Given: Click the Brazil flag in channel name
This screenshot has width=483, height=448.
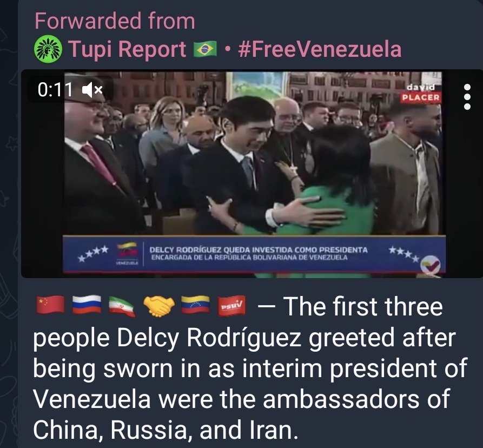Looking at the screenshot, I should coord(205,49).
